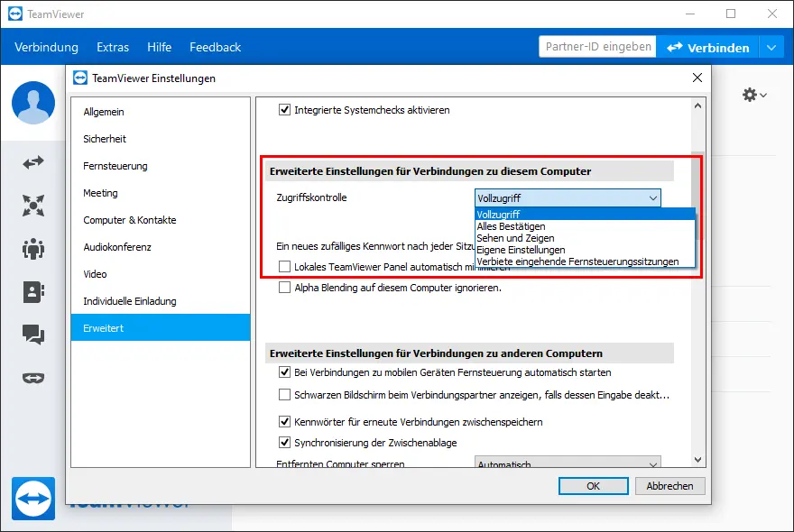Switch to Video settings category
Screen dimensions: 794x532
pos(161,274)
